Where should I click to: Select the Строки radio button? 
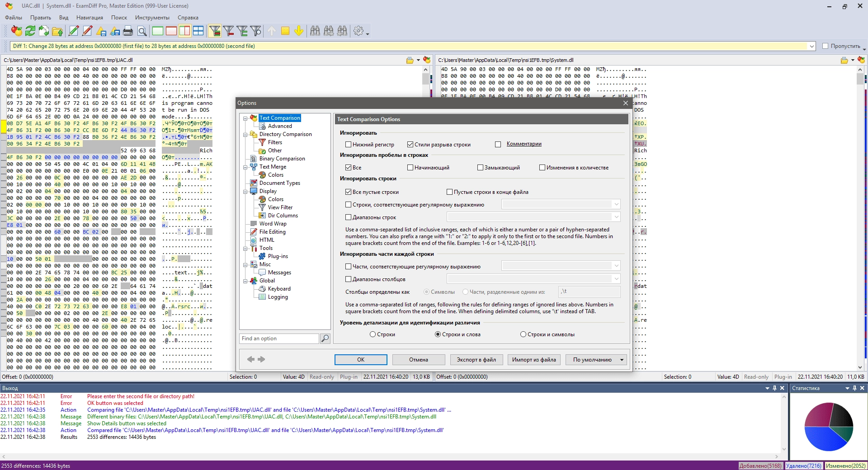pyautogui.click(x=373, y=334)
